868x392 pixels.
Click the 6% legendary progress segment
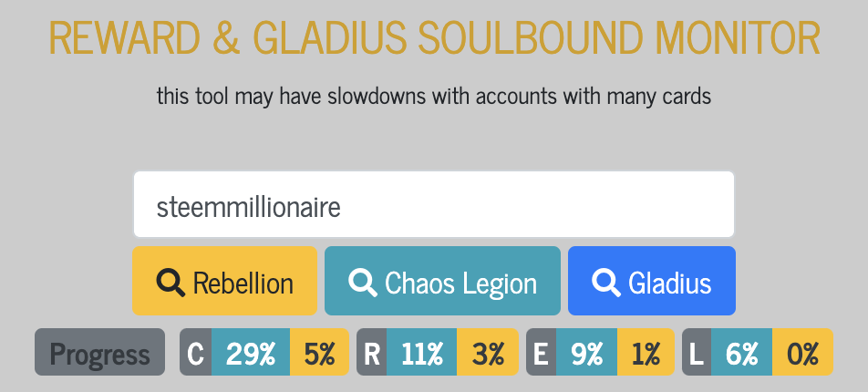[741, 353]
